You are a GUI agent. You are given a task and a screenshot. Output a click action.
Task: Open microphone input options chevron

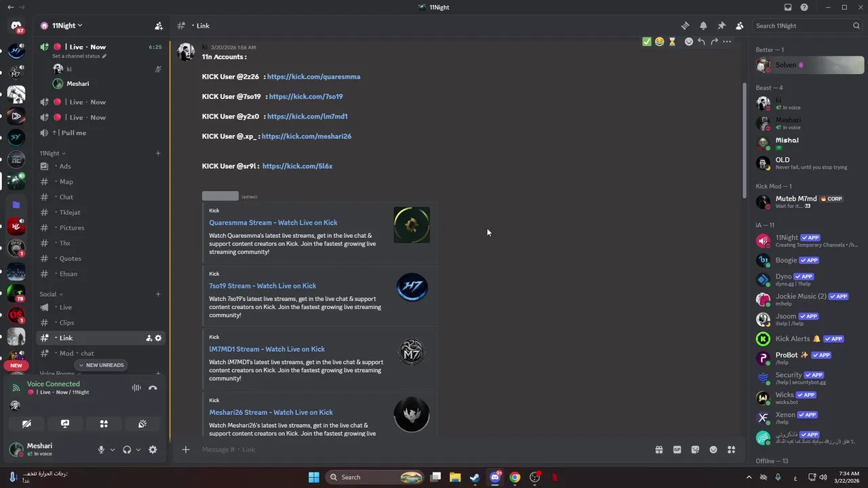click(113, 449)
